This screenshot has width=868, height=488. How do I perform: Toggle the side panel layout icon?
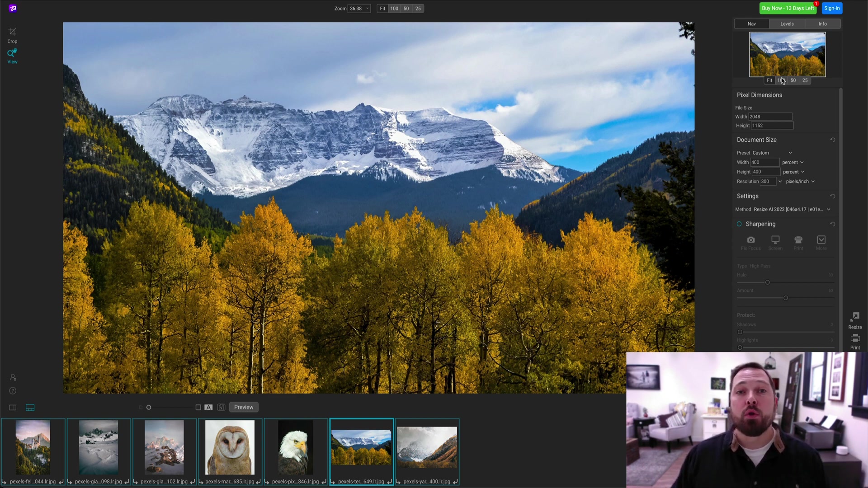pos(13,408)
